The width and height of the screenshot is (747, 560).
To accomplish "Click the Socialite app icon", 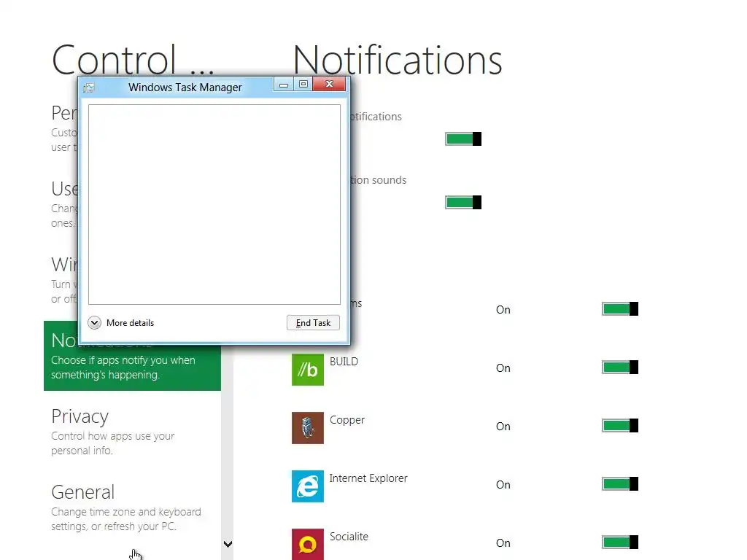I will point(308,544).
